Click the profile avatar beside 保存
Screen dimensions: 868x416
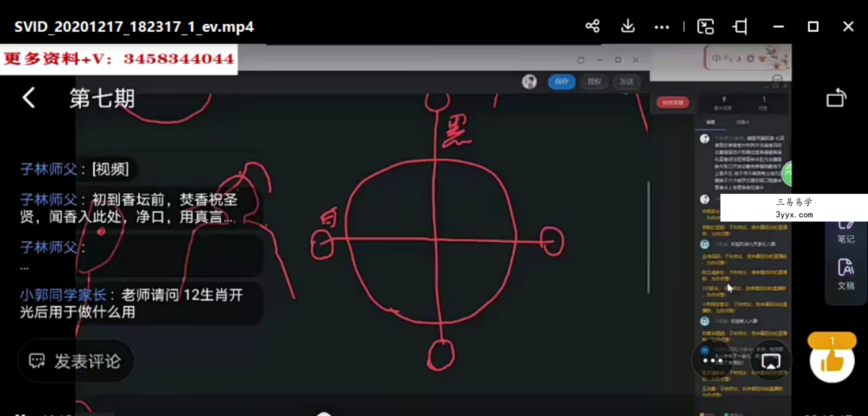pyautogui.click(x=529, y=82)
